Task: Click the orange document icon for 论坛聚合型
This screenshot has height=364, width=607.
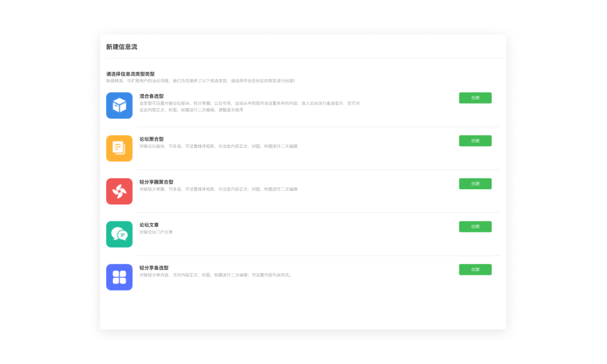Action: click(119, 148)
